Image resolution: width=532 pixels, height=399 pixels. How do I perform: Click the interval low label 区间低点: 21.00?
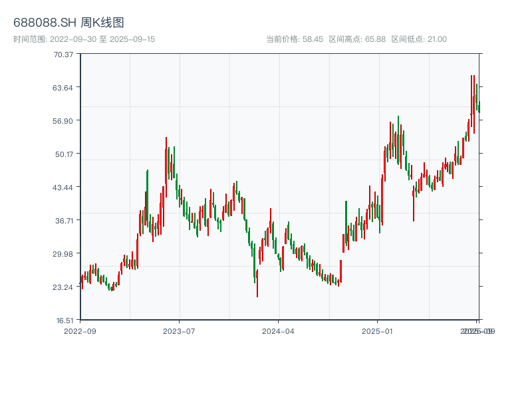tap(419, 39)
